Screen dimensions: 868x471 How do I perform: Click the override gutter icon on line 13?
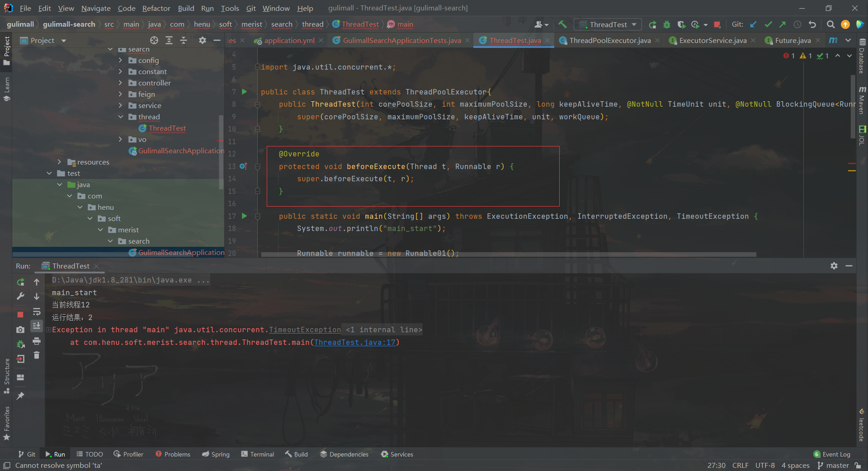click(243, 166)
